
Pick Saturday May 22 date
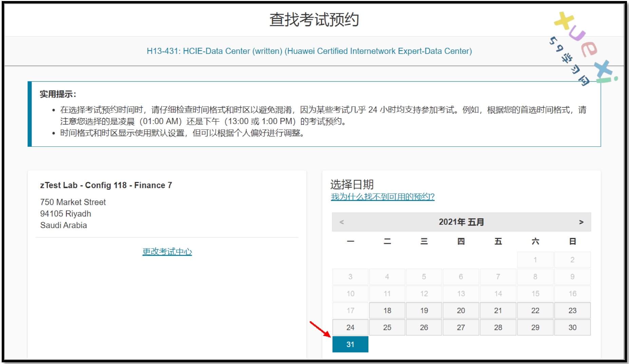point(535,310)
